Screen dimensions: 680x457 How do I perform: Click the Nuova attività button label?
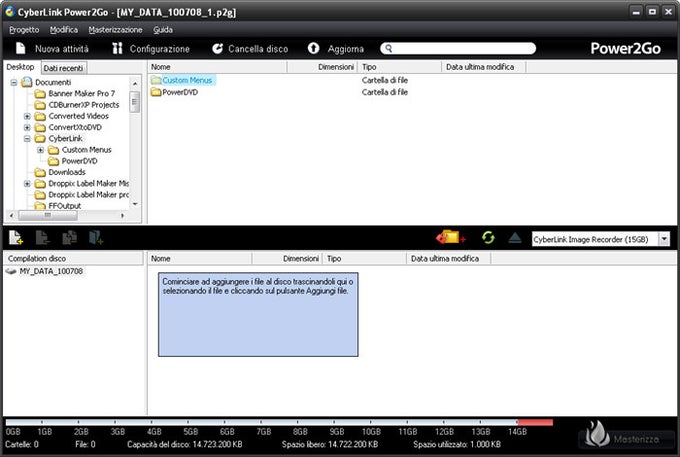point(62,49)
